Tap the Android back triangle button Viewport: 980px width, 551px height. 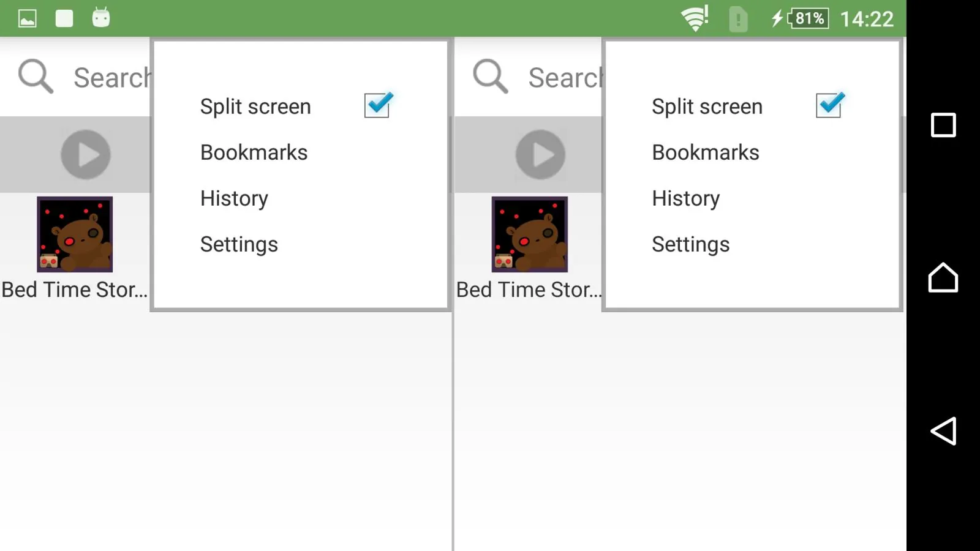point(943,431)
